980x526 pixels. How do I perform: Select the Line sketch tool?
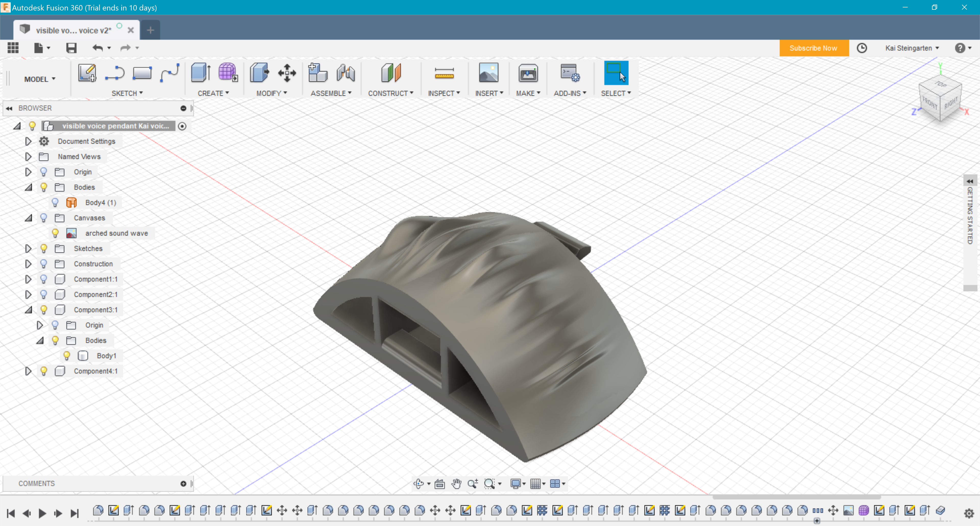click(x=115, y=73)
